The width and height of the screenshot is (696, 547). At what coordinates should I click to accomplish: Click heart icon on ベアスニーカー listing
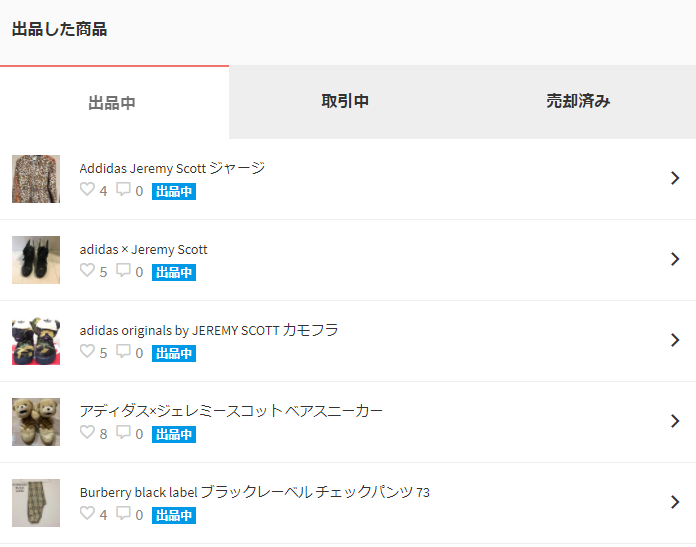[87, 432]
